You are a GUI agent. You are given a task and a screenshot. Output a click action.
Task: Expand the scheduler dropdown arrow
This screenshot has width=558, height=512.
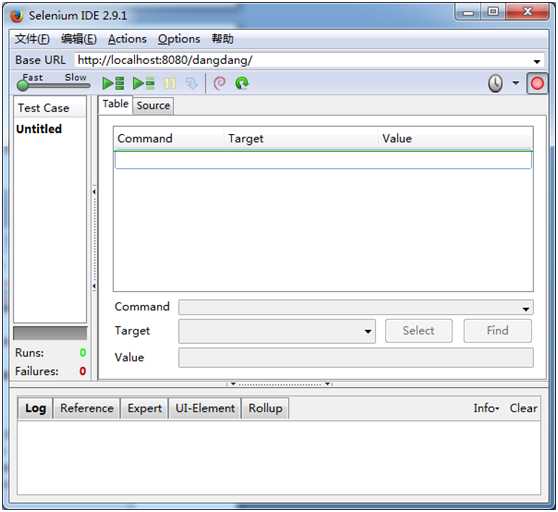point(515,83)
